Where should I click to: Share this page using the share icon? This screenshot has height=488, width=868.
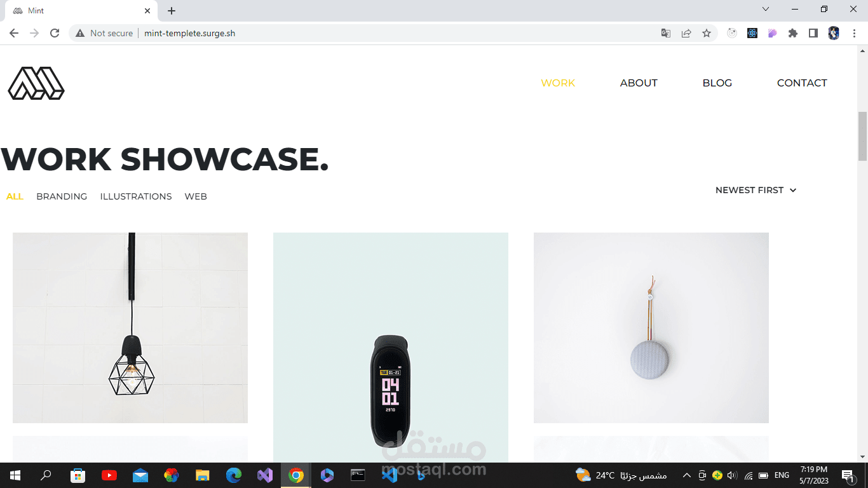686,33
